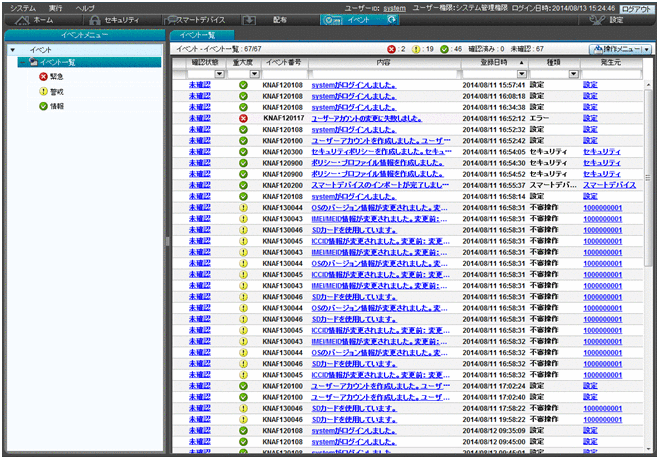Go to the スマートデバイス section
The image size is (660, 460).
(x=193, y=20)
